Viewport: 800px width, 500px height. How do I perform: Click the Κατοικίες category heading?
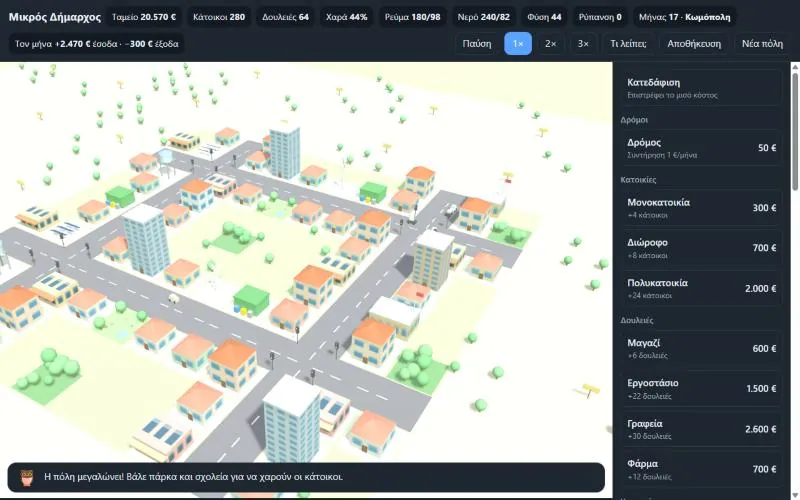click(x=638, y=180)
